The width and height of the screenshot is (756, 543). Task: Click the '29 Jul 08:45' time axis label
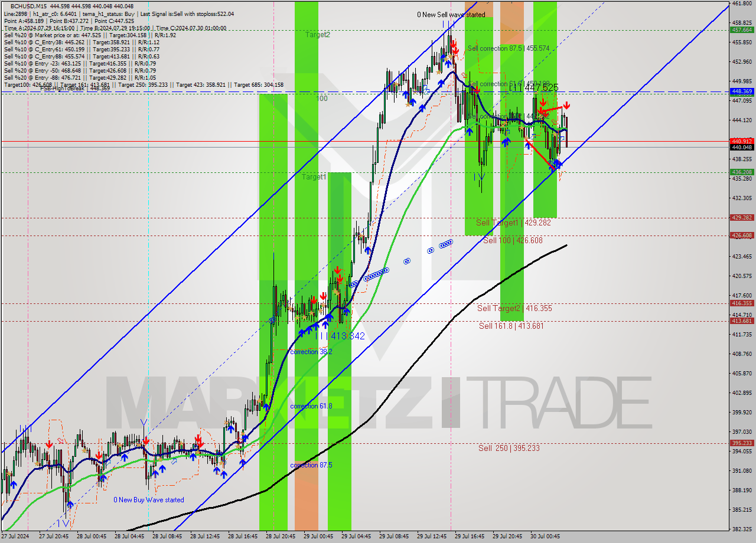(393, 537)
